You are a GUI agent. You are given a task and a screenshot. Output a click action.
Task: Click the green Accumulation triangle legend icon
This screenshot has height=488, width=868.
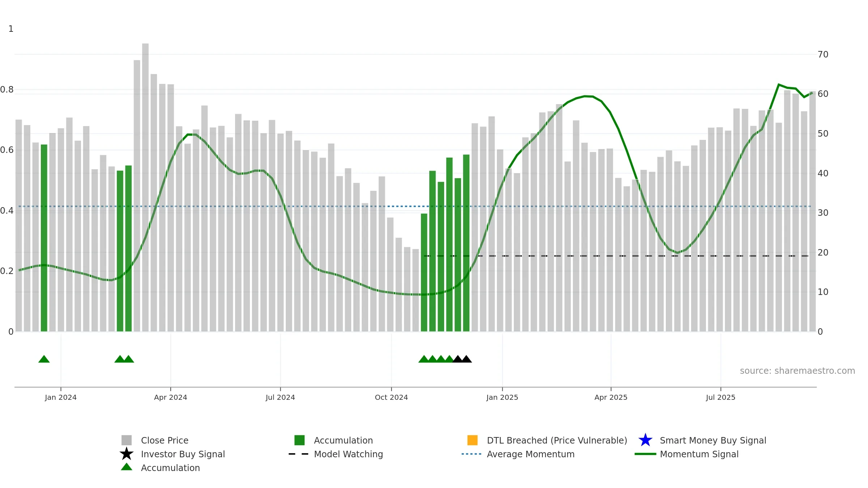click(x=127, y=467)
